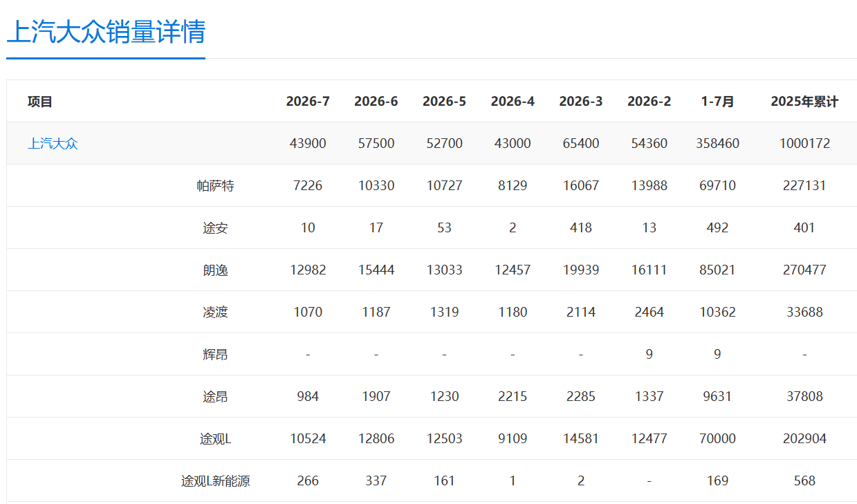Screen dimensions: 857x504
Task: Click 朗逸 cumulative value 270477
Action: [804, 270]
